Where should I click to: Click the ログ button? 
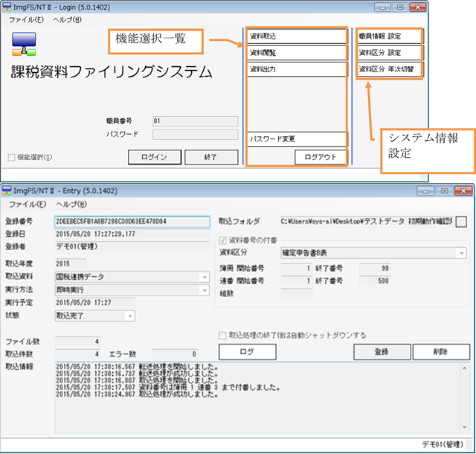248,352
